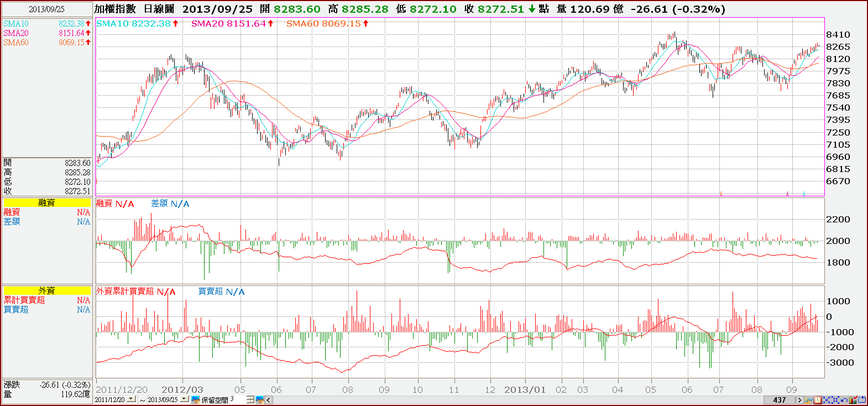Click the 2012/03 time axis marker
868x406 pixels.
point(182,389)
